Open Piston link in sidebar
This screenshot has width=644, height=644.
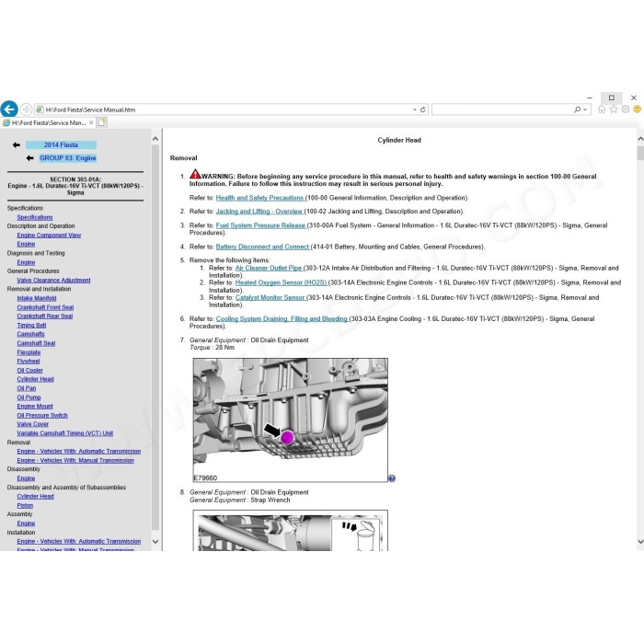pos(25,506)
